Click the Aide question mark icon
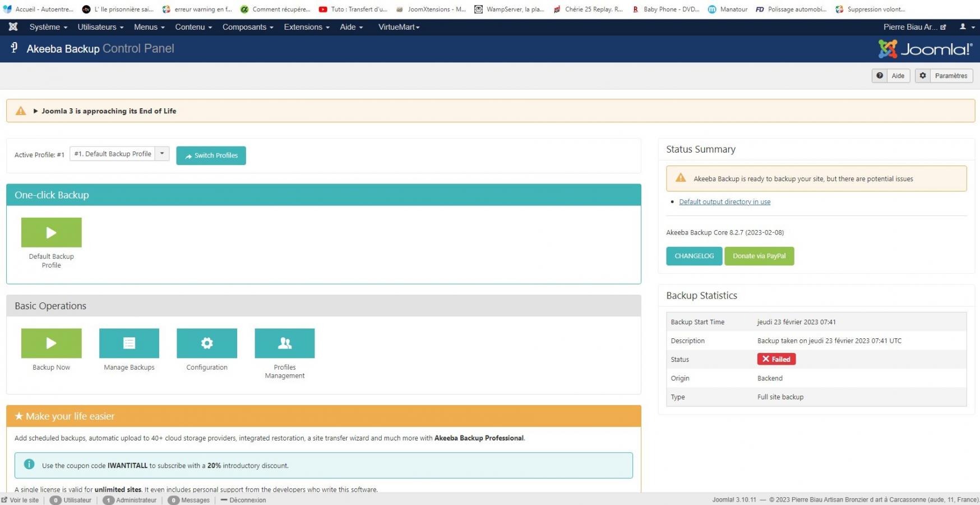 coord(880,76)
